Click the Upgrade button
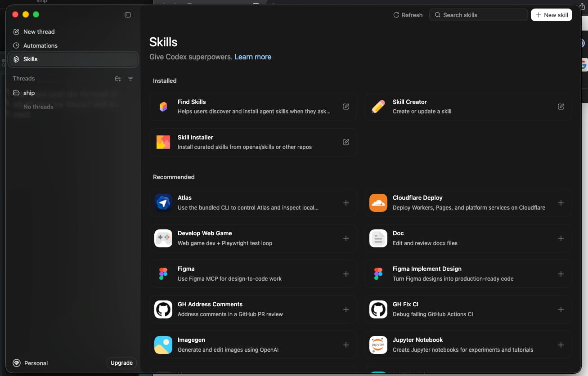 [x=121, y=363]
